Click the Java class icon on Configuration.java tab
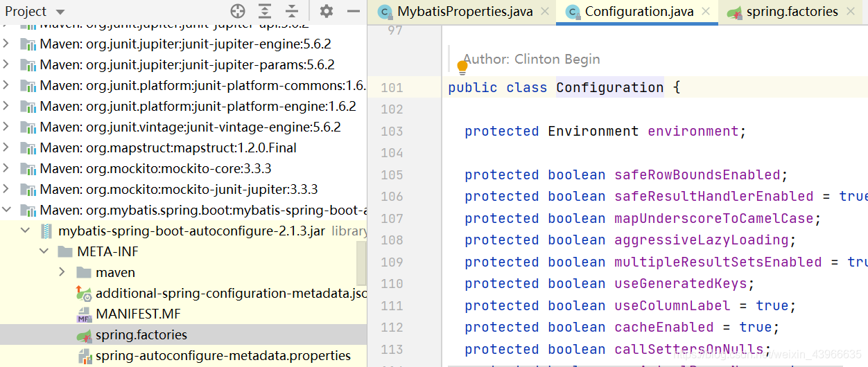The height and width of the screenshot is (367, 868). pos(572,12)
